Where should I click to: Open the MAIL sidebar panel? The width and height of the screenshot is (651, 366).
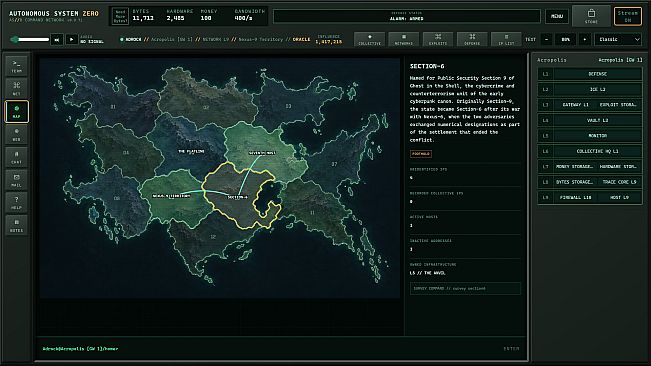point(17,180)
